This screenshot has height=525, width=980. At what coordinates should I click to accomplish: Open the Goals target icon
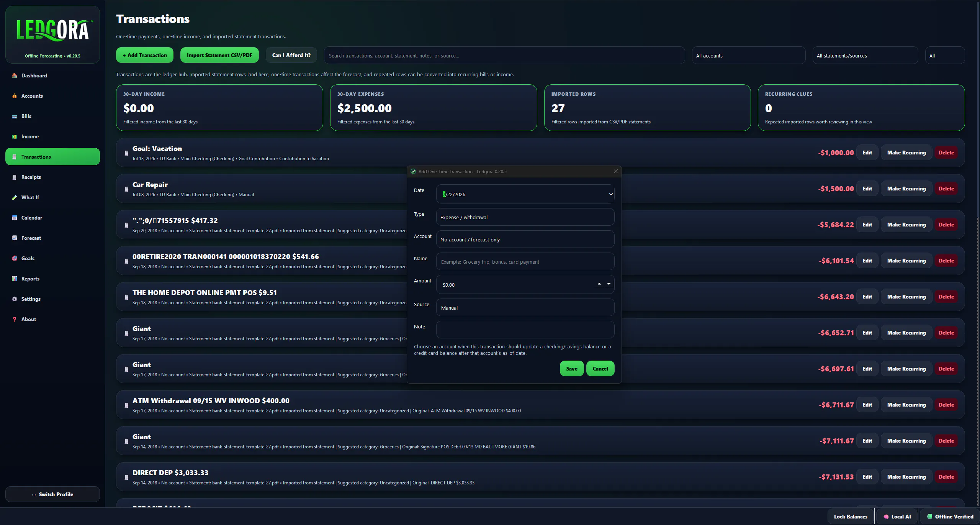point(15,258)
